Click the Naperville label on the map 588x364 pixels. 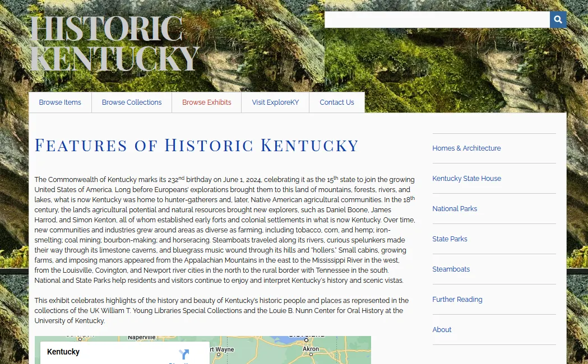141,338
